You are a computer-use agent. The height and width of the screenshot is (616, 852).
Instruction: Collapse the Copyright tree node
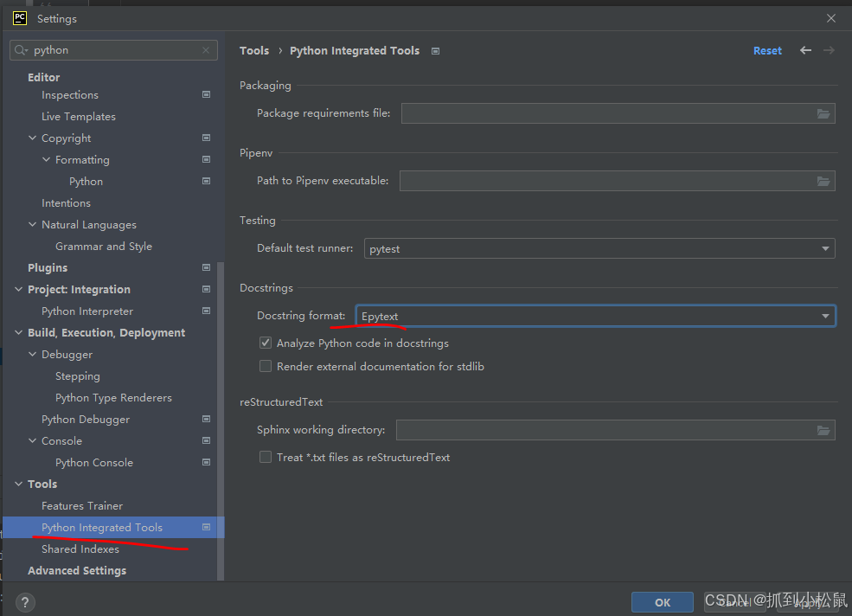click(x=33, y=138)
